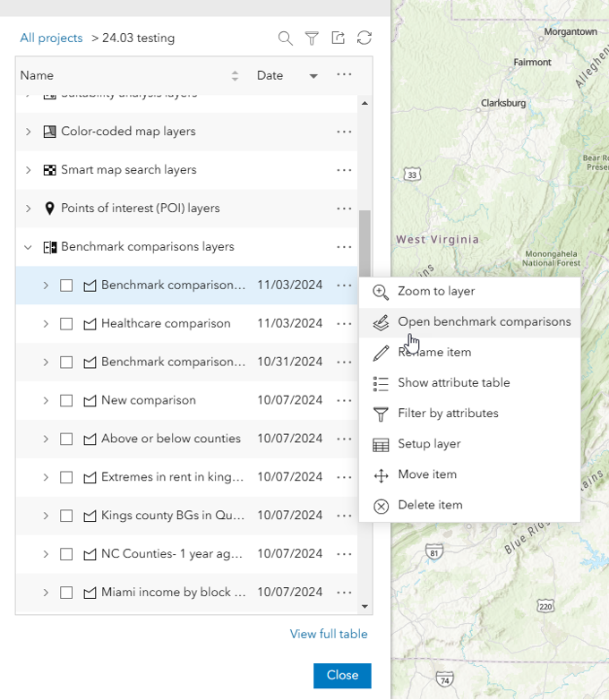Image resolution: width=609 pixels, height=700 pixels.
Task: Enable the Above or below counties checkbox
Action: 66,440
